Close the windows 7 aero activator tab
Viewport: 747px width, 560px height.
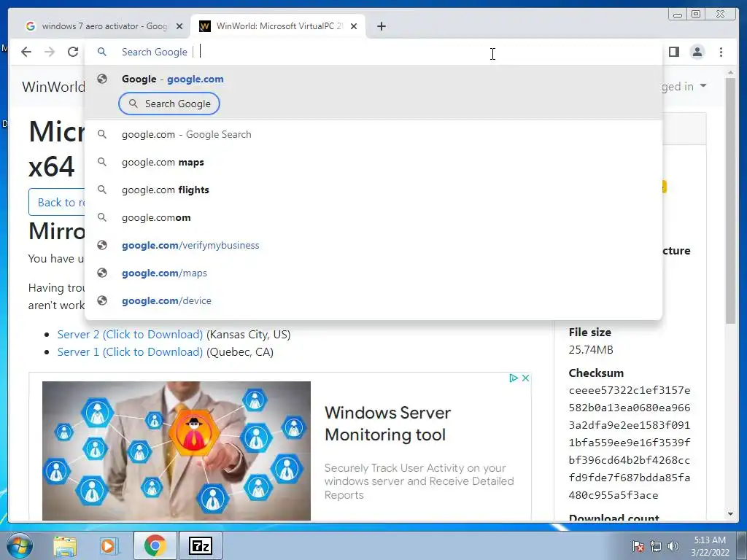click(x=179, y=26)
